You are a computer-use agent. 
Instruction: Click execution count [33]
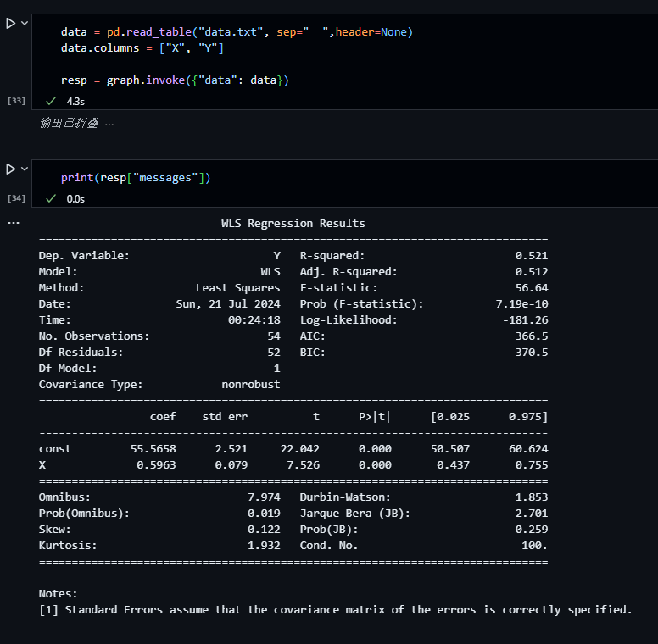tap(16, 101)
